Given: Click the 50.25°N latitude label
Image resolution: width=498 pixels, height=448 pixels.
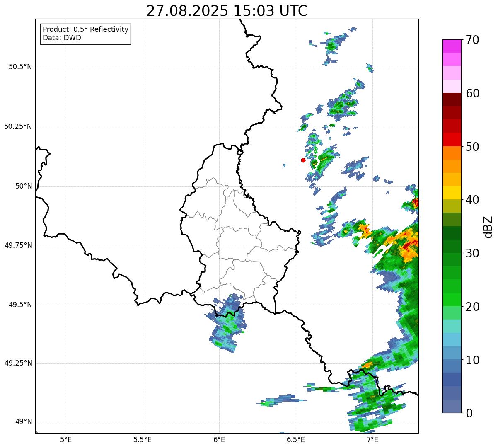Looking at the screenshot, I should click(x=18, y=126).
